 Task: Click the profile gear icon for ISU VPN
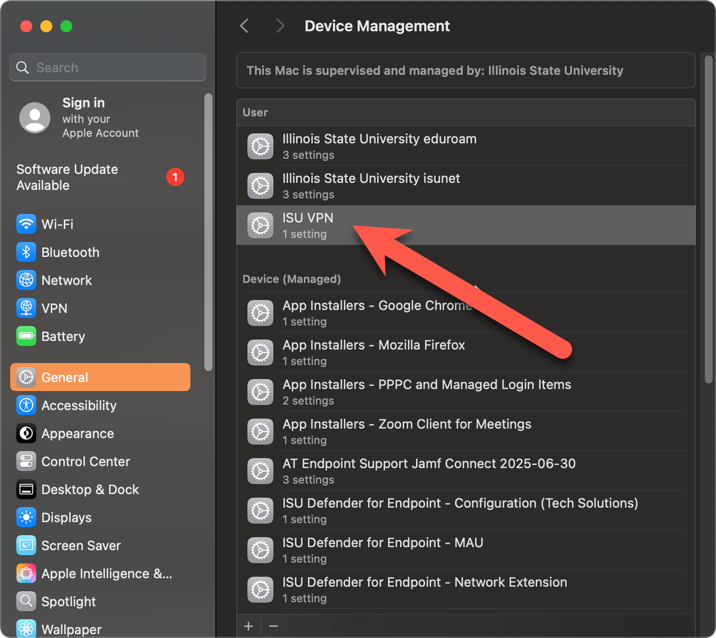(260, 225)
